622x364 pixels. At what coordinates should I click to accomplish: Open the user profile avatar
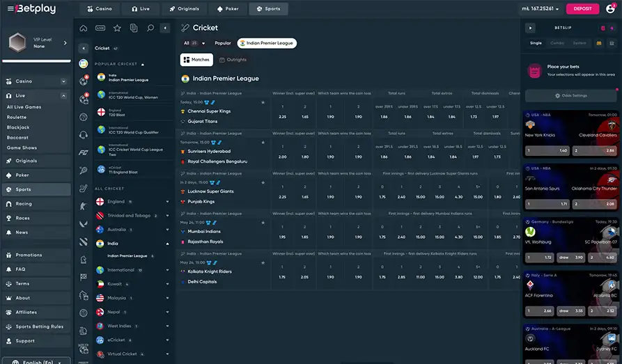(610, 9)
